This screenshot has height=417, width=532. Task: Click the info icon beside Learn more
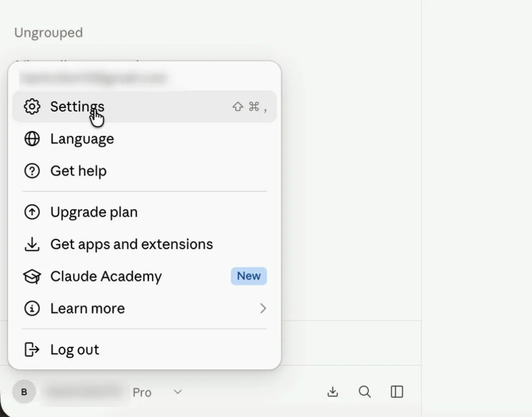32,308
